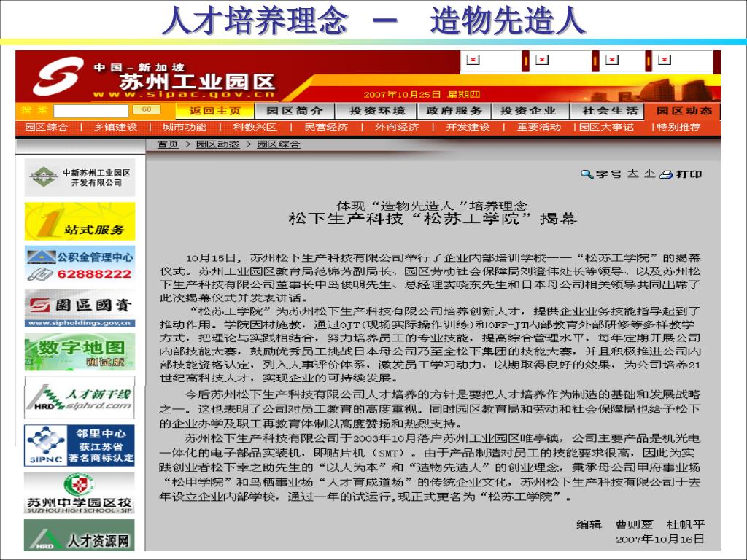Open the 数字地图 测试版 banner
This screenshot has width=747, height=560.
pos(80,352)
